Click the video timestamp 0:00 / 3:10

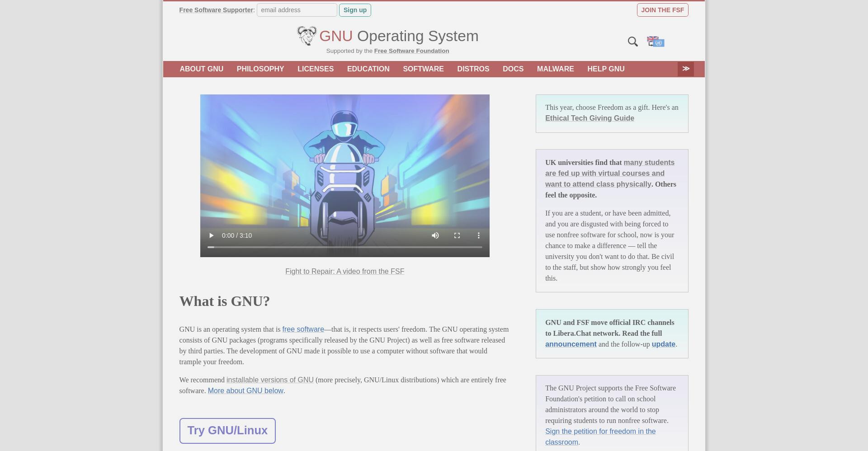(237, 235)
